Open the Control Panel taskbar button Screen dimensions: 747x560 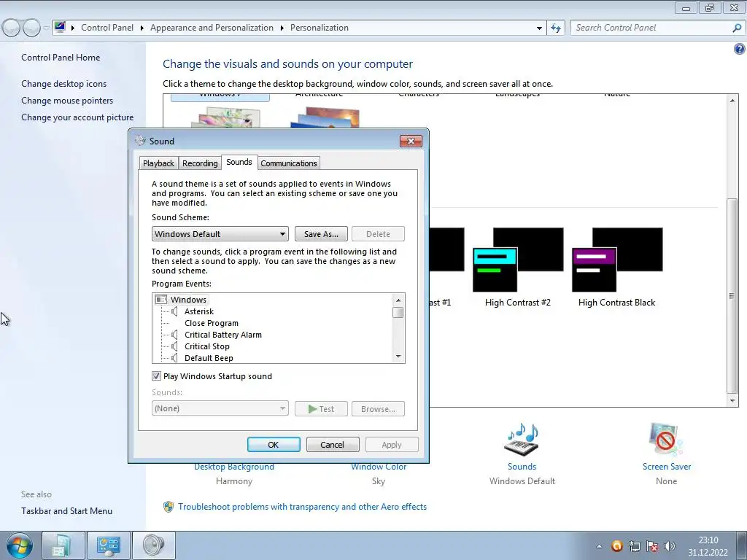pos(109,545)
